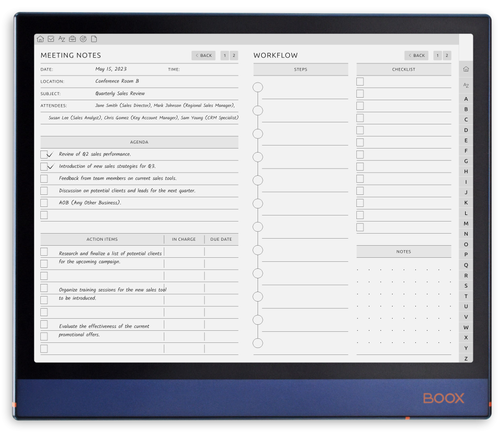This screenshot has height=433, width=504.
Task: Select the 'Quarterly Sales Review' subject text
Action: [120, 94]
